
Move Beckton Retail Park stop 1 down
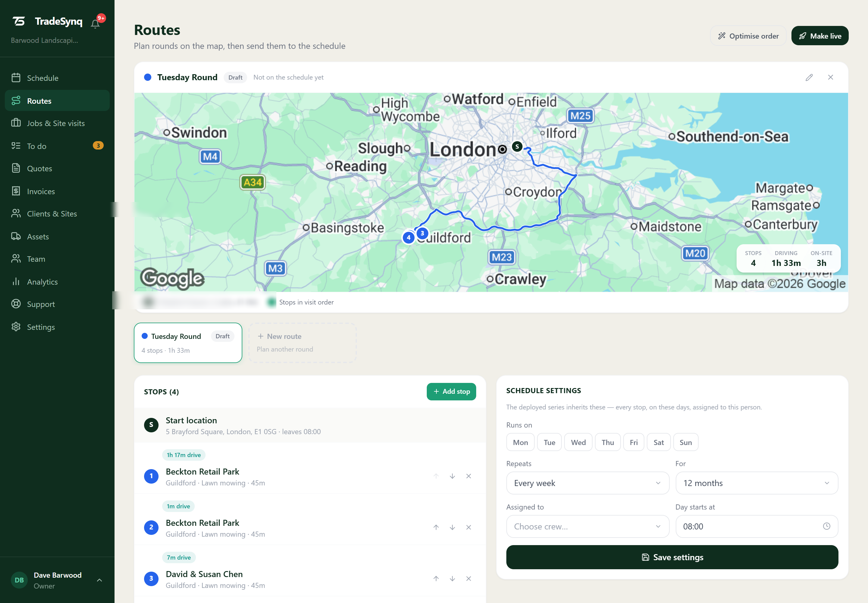(x=452, y=476)
